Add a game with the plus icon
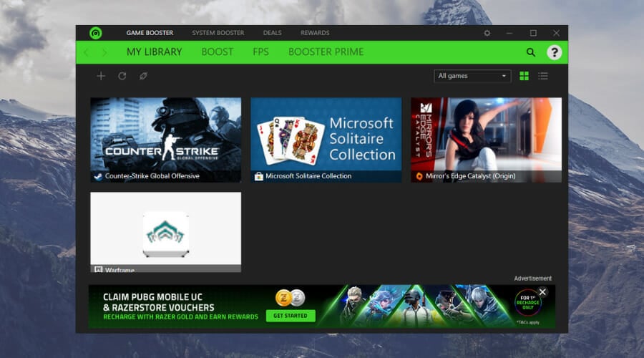 coord(101,76)
